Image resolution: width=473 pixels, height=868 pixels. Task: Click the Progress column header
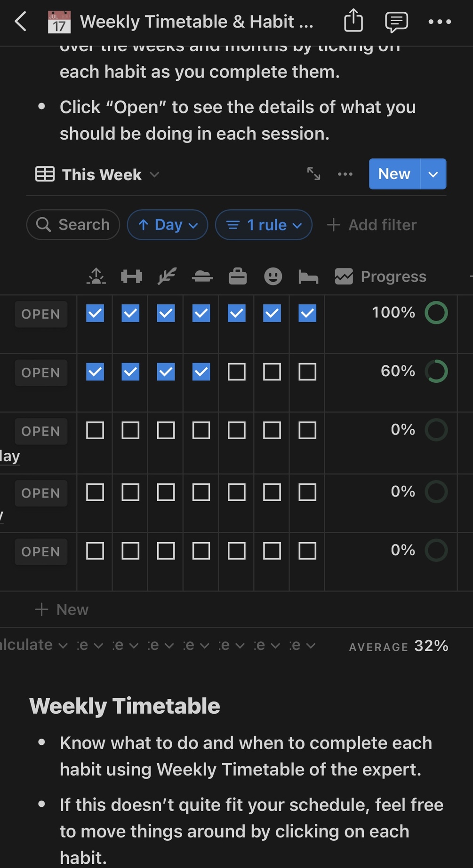click(x=381, y=276)
